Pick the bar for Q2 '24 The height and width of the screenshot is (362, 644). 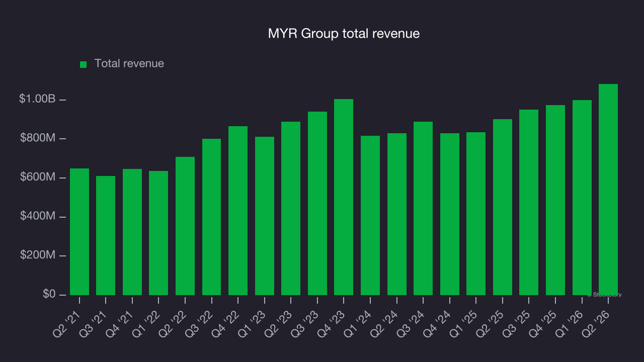coord(397,214)
